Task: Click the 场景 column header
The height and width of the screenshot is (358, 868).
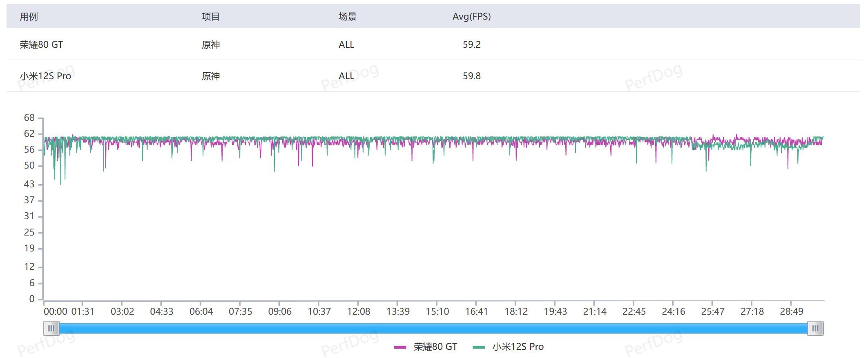Action: coord(348,17)
